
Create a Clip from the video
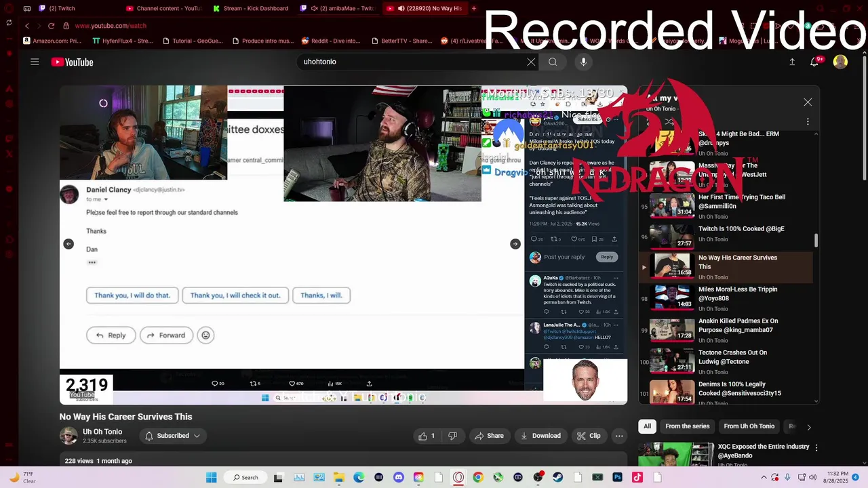coord(589,436)
